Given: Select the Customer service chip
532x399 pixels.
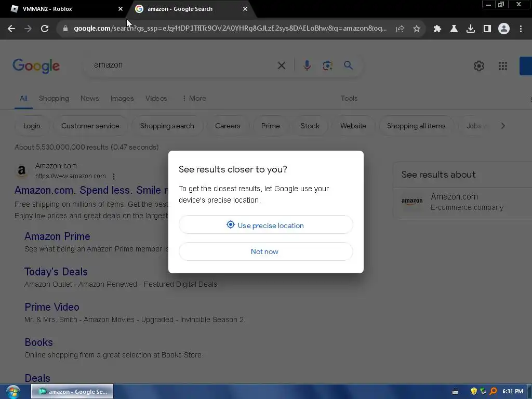Looking at the screenshot, I should (x=90, y=126).
